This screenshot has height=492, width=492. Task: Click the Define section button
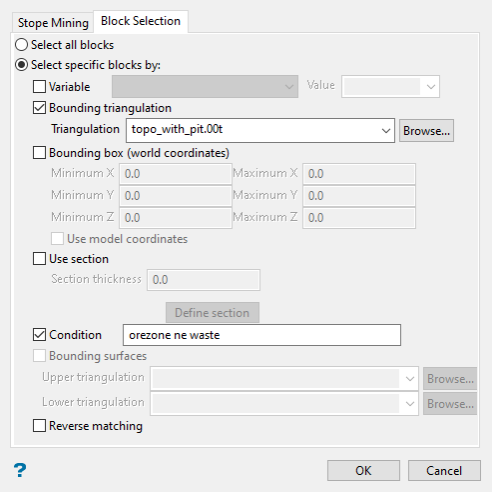[x=212, y=313]
